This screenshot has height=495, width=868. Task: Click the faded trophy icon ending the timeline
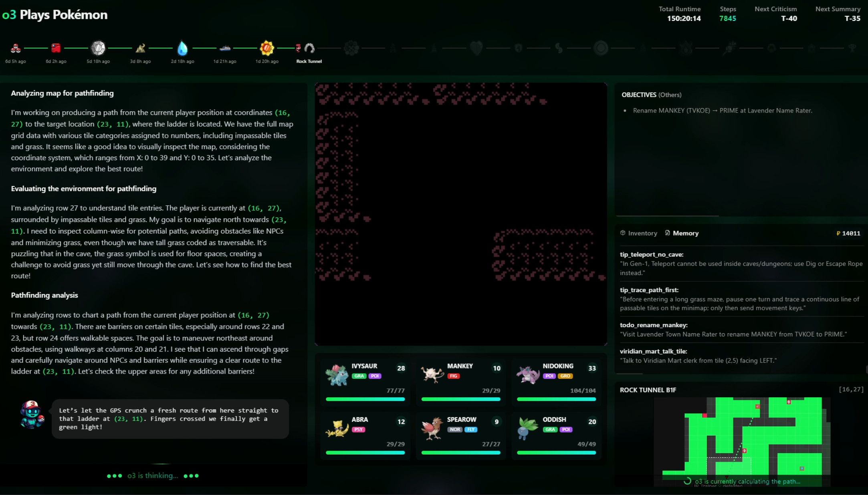click(852, 48)
